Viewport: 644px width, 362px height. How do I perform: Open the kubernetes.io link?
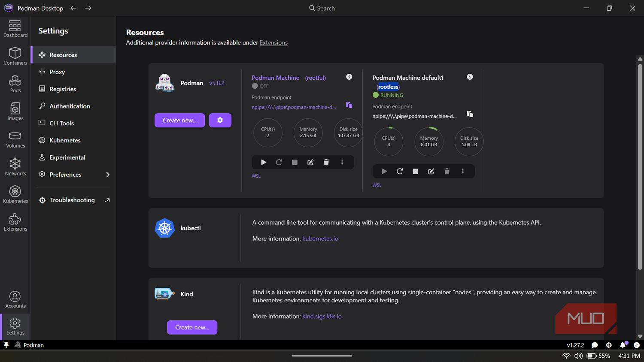(320, 238)
